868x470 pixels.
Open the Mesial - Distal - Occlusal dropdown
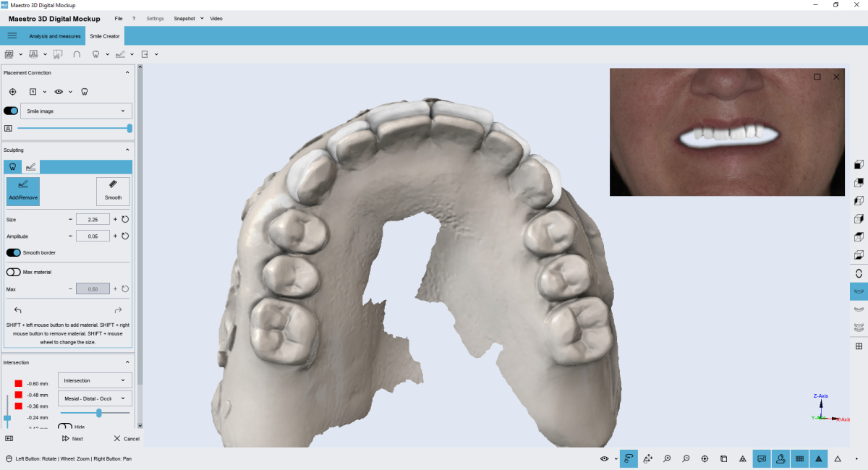[x=95, y=398]
